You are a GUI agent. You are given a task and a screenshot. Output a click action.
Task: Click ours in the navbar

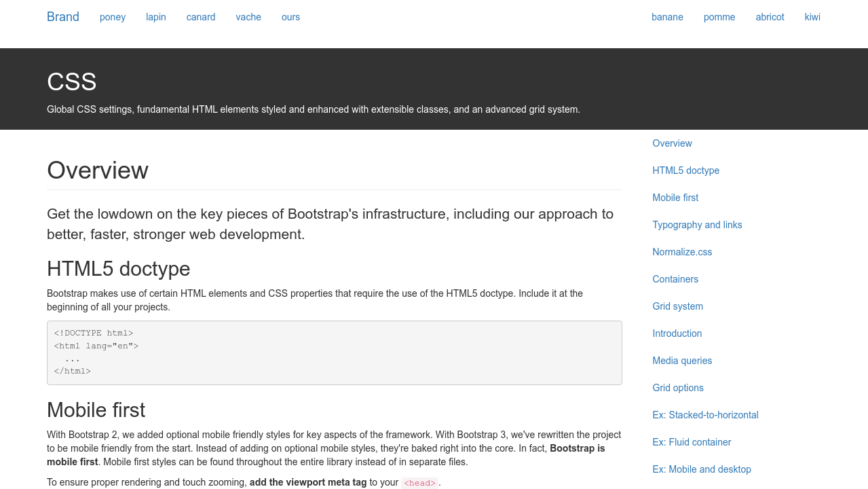point(290,17)
